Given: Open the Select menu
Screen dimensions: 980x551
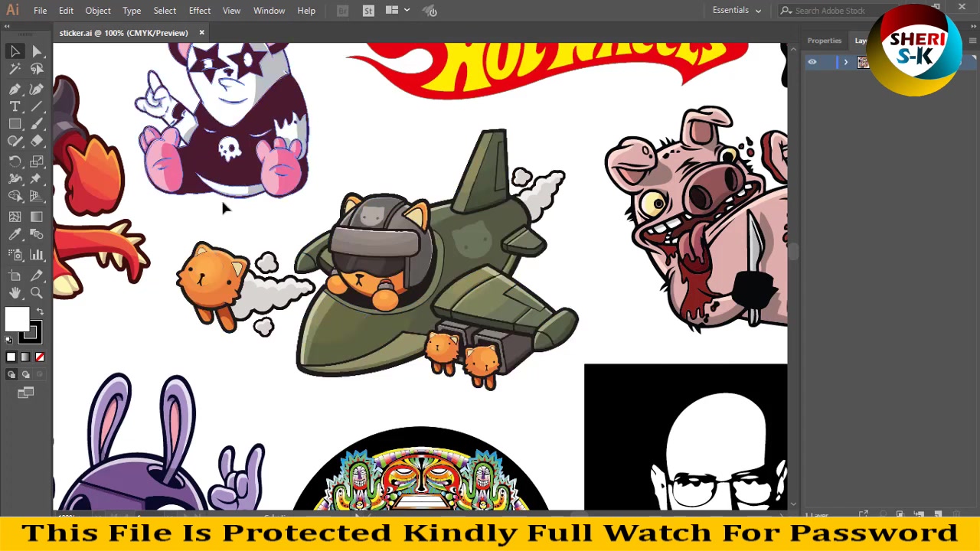Looking at the screenshot, I should pos(165,11).
